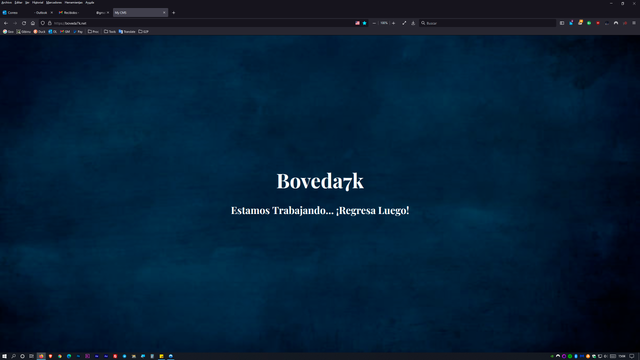This screenshot has height=360, width=640.
Task: Open the Ayuda menu
Action: pos(90,2)
